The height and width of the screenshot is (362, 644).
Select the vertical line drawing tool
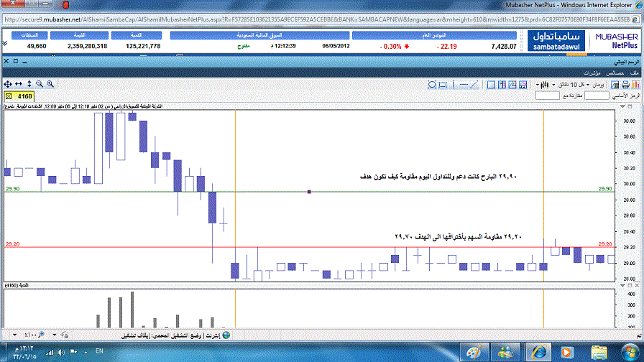[453, 85]
